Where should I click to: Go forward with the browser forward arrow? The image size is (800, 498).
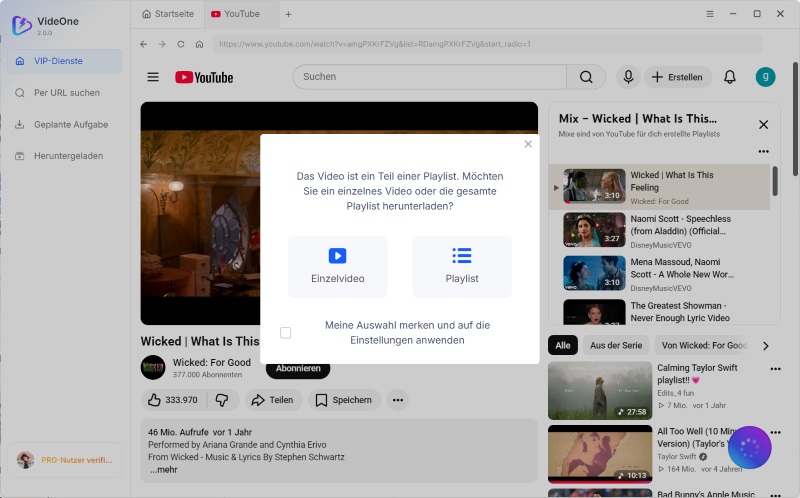coord(162,44)
